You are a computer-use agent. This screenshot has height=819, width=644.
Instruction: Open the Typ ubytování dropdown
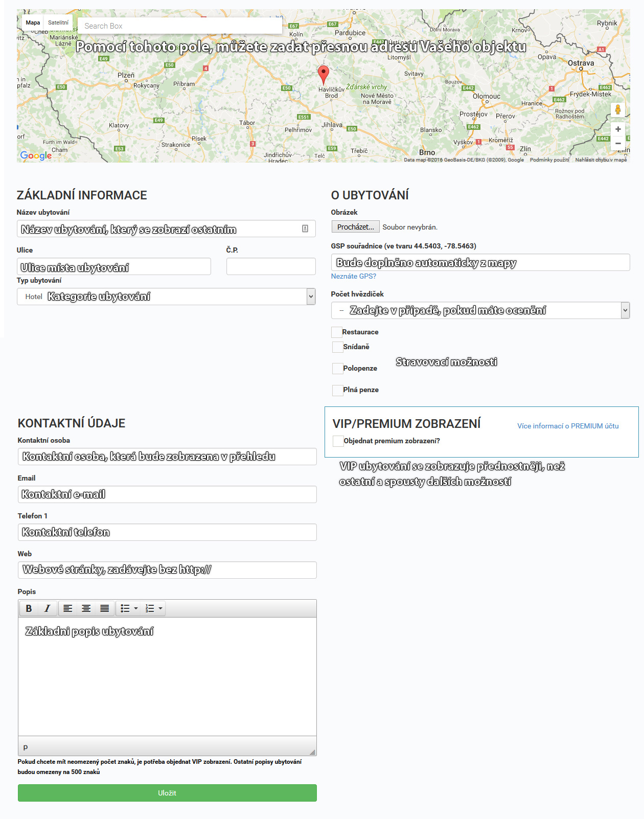(166, 297)
